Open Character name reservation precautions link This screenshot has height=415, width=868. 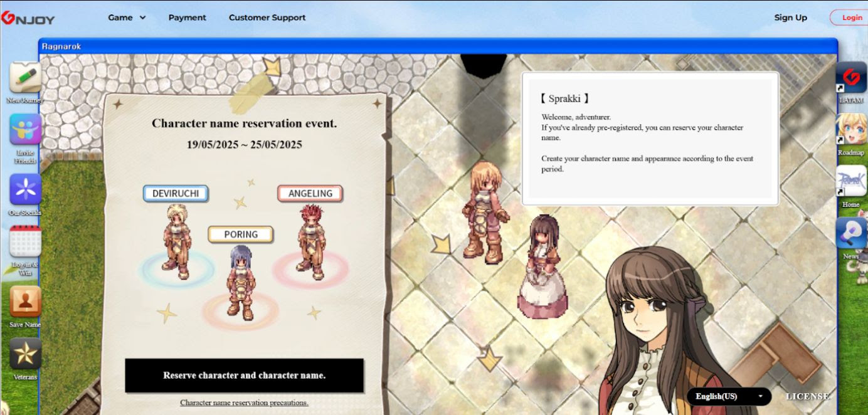(244, 402)
